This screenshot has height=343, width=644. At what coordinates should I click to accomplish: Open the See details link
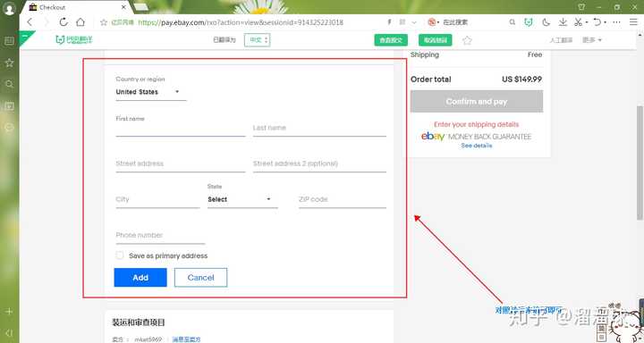[477, 146]
